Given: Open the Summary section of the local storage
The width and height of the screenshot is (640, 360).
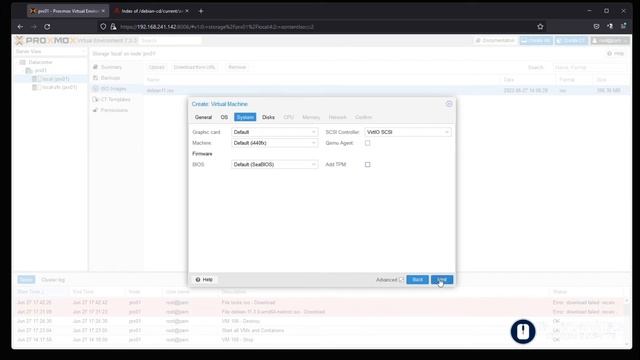Looking at the screenshot, I should pos(111,67).
